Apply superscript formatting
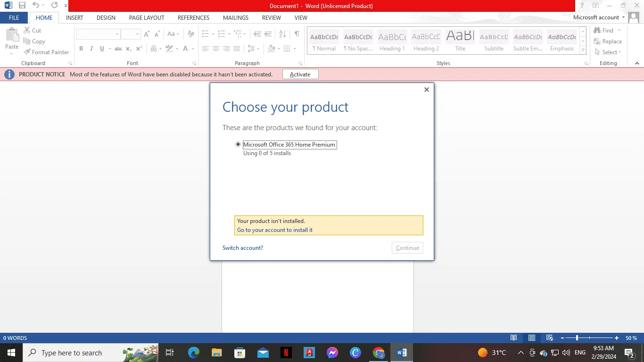The image size is (644, 362). click(x=139, y=49)
